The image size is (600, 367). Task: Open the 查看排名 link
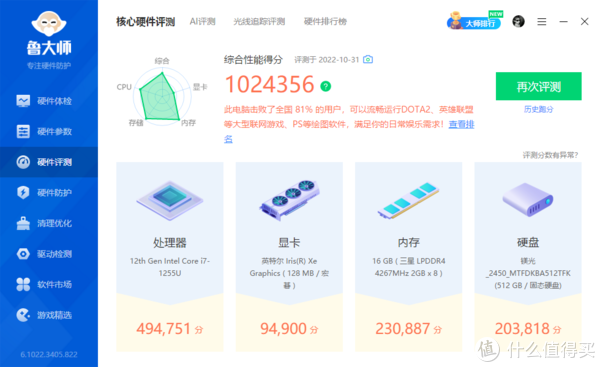coord(461,124)
